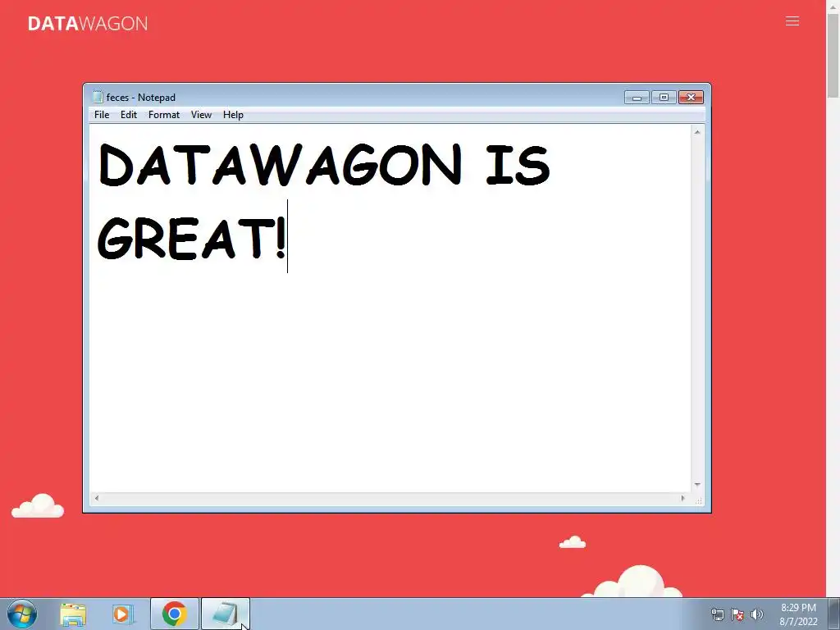Click the Notepad title bar document icon
Screen dimensions: 840x630
pos(98,97)
